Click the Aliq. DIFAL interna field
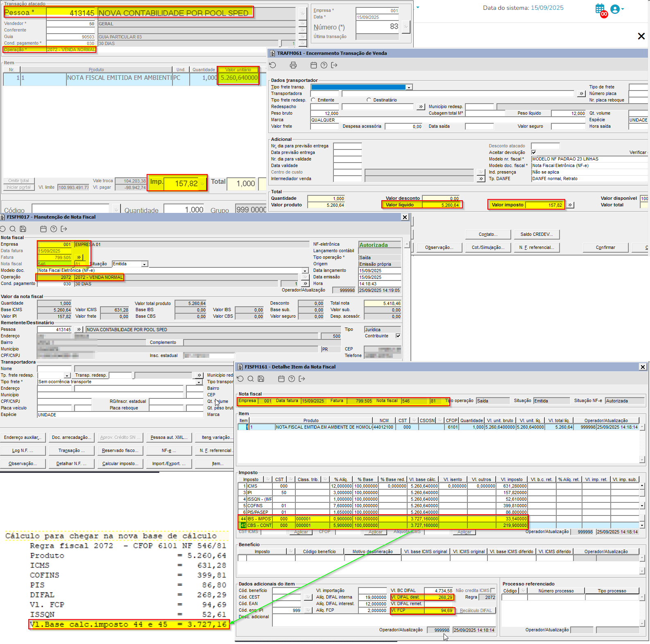The height and width of the screenshot is (644, 650). (373, 597)
